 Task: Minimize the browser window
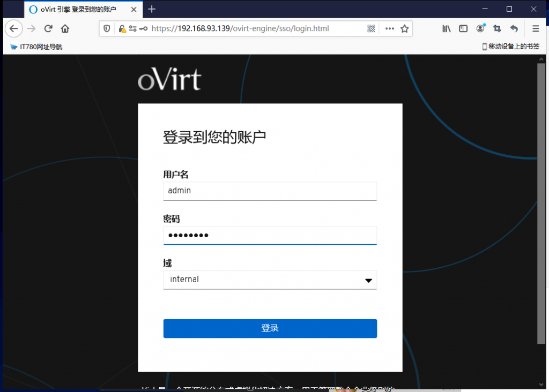(485, 9)
